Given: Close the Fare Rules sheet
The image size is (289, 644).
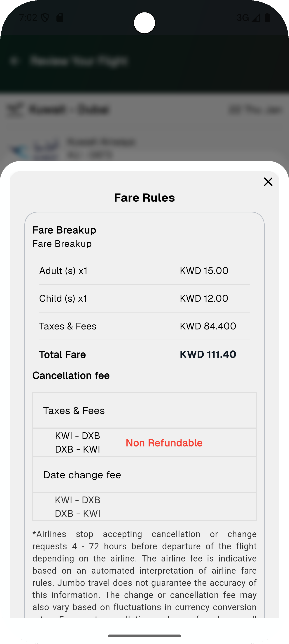Looking at the screenshot, I should tap(268, 182).
